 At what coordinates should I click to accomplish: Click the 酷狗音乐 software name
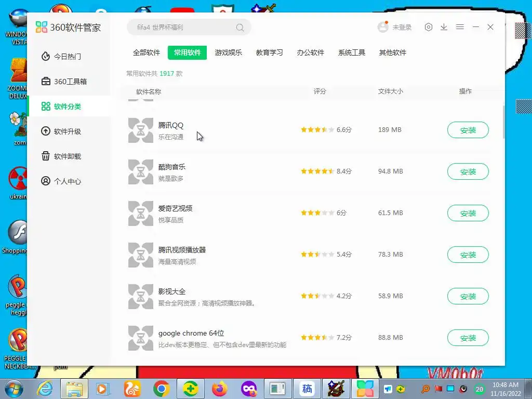(x=171, y=167)
